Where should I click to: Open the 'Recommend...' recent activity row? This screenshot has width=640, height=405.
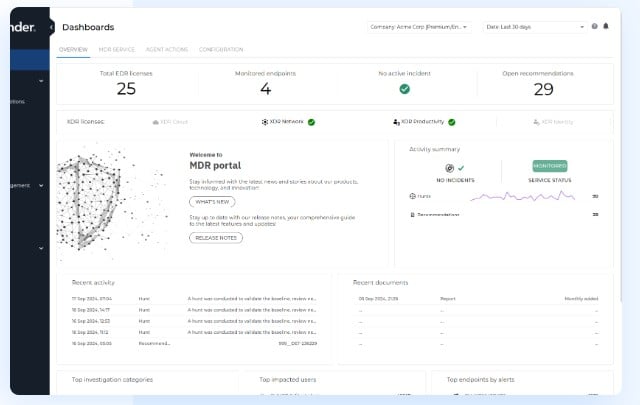point(194,343)
